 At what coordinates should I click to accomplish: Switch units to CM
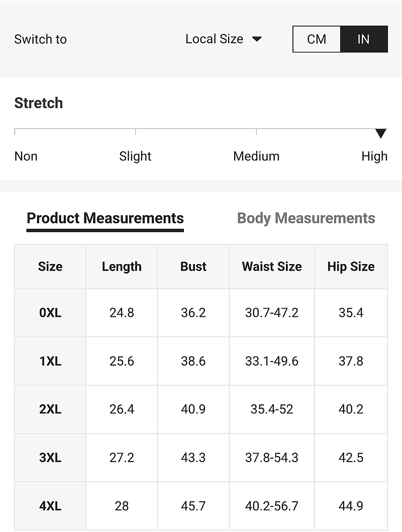click(317, 39)
